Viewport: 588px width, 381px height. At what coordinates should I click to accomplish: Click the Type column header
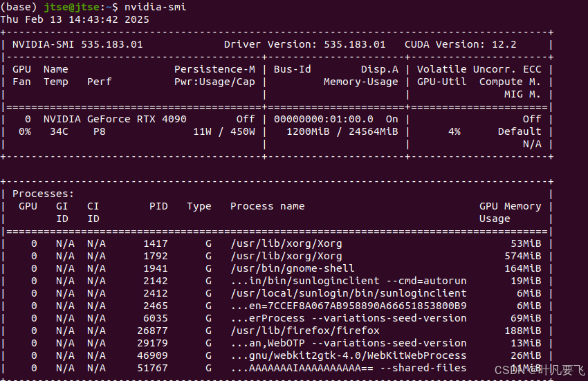click(x=199, y=206)
